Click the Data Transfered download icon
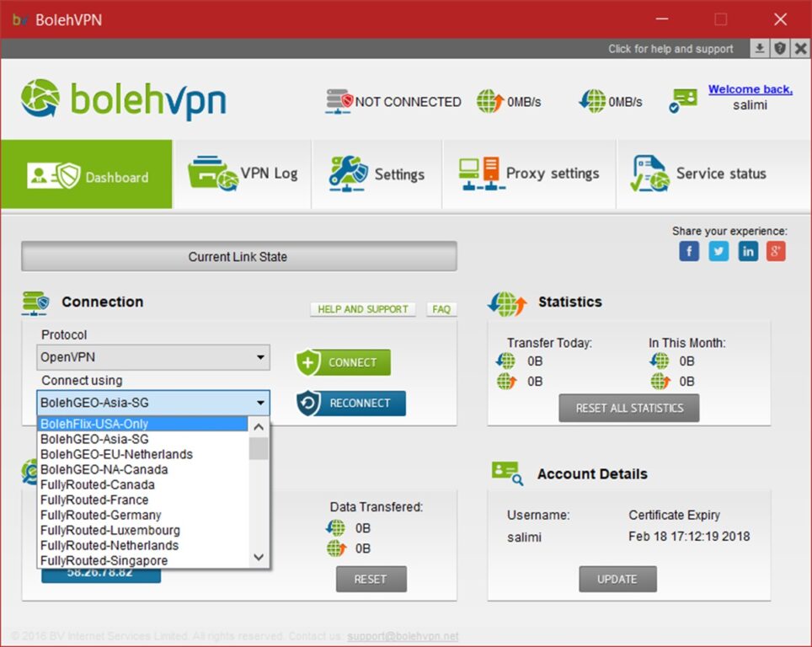 (x=335, y=528)
